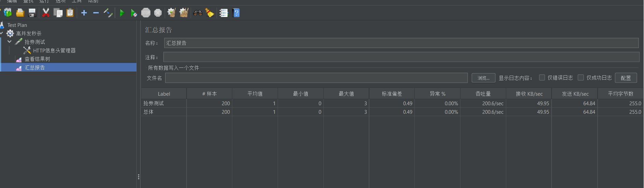The height and width of the screenshot is (188, 644).
Task: Click into the 注释 comments field
Action: (x=401, y=57)
